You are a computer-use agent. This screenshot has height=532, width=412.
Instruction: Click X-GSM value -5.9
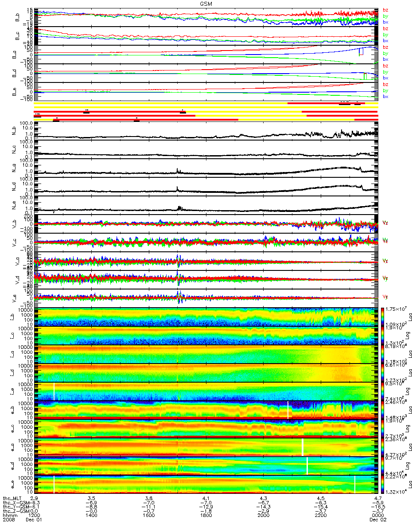(377, 503)
